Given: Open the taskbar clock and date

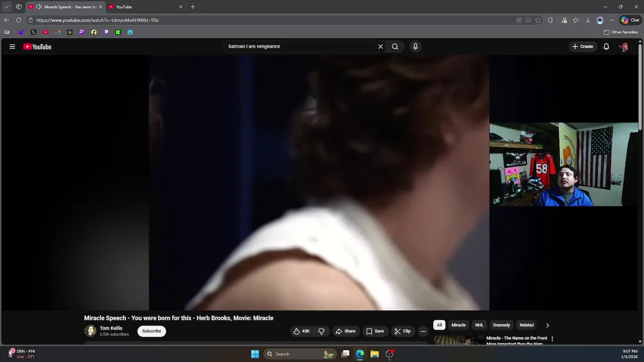Looking at the screenshot, I should 629,354.
